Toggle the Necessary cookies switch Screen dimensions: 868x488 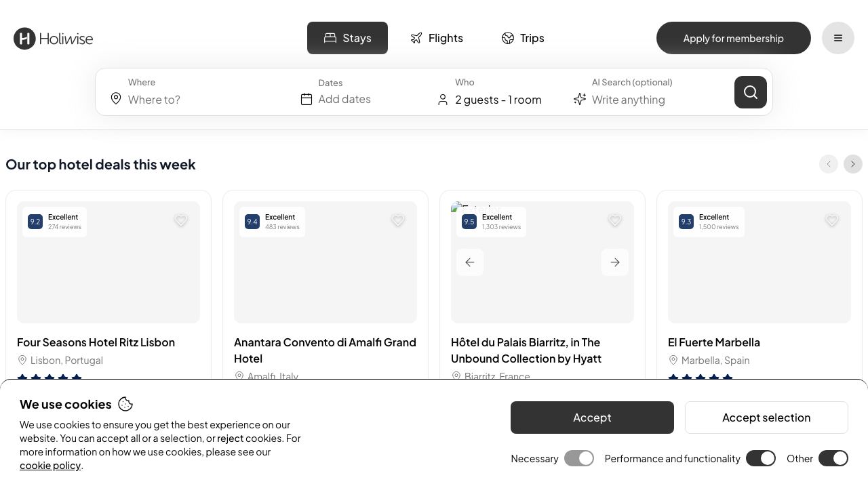[579, 459]
